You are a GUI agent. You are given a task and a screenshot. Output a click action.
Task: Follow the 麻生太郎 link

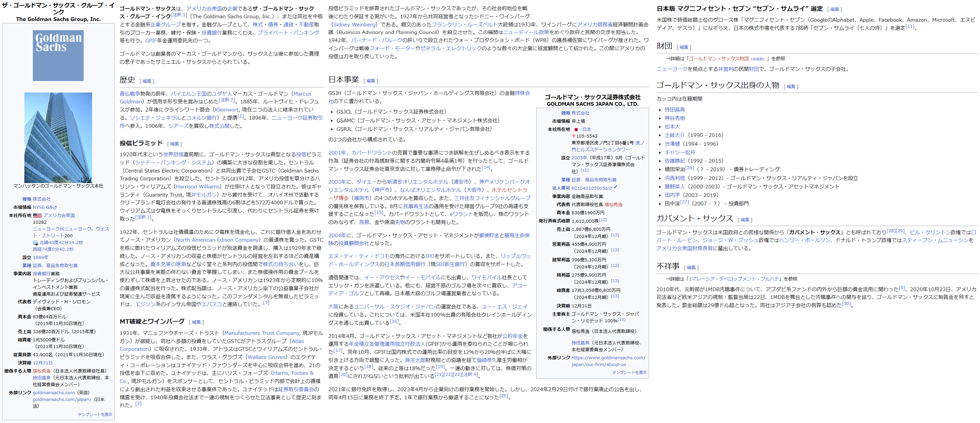[x=415, y=360]
